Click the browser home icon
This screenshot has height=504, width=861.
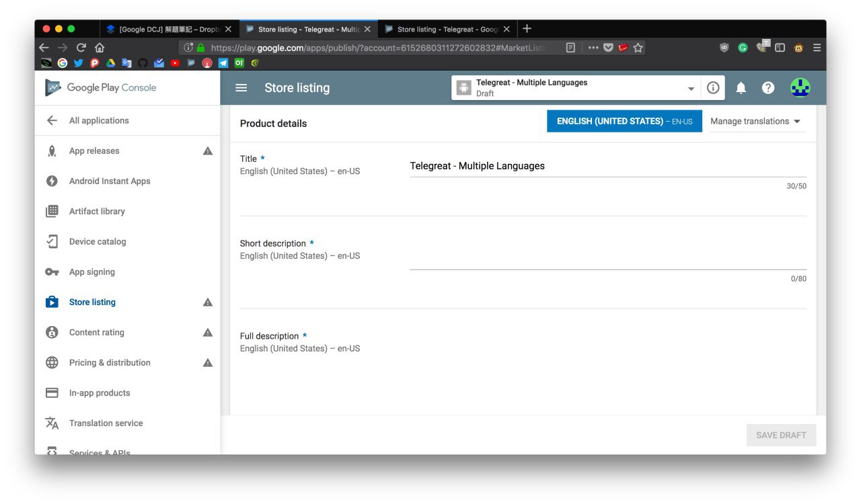[100, 48]
